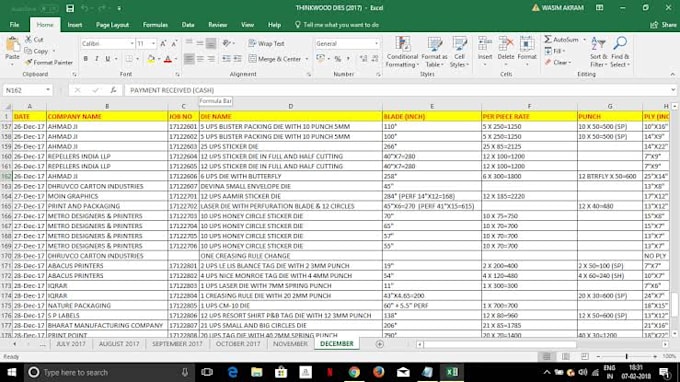
Task: Expand the Name Box dropdown arrow
Action: pos(48,90)
